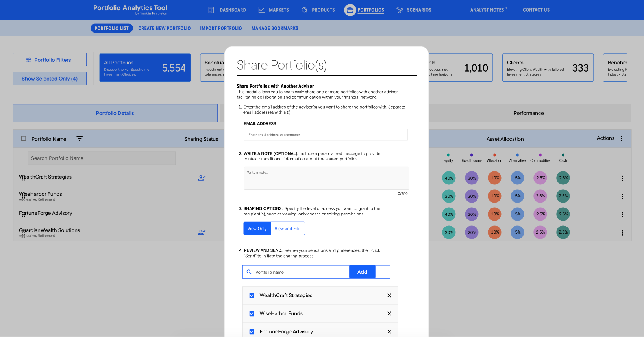Switch to the Portfolio Details tab
Viewport: 644px width, 337px height.
pos(115,113)
